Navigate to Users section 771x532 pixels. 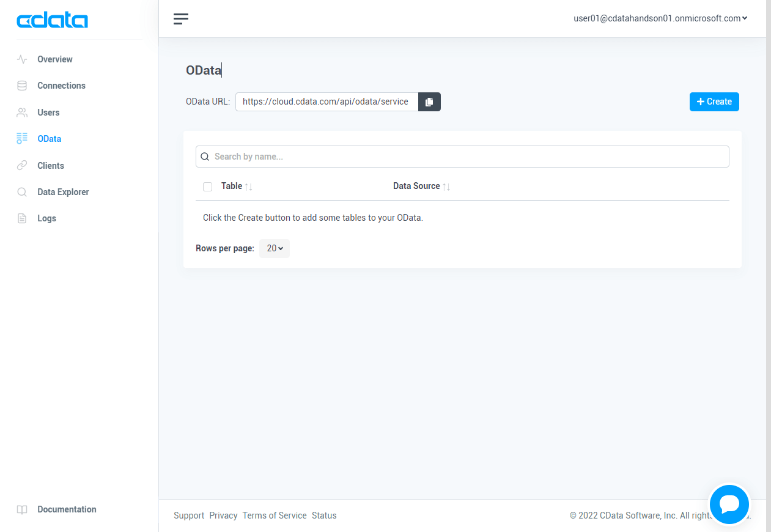tap(48, 113)
